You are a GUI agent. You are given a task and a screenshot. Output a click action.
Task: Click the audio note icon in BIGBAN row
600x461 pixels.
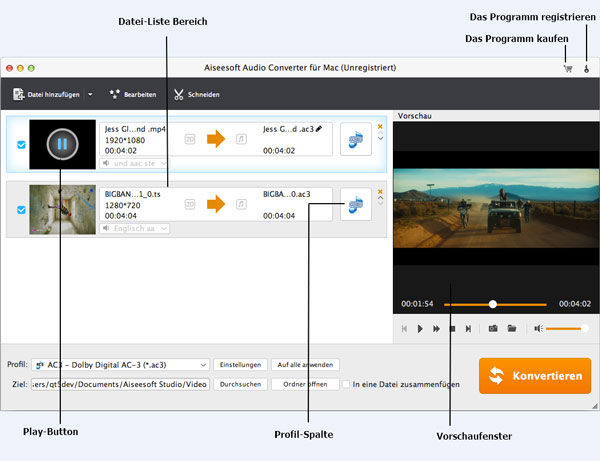(x=241, y=204)
